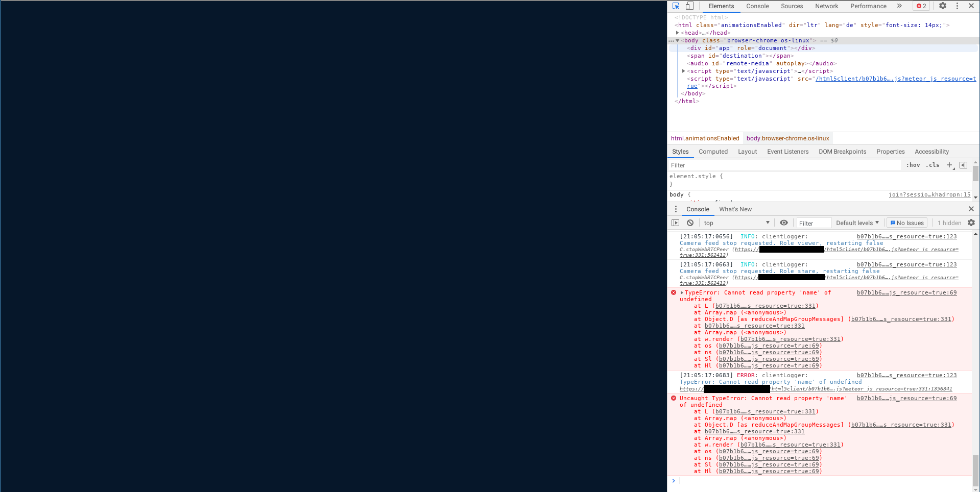This screenshot has width=980, height=492.
Task: Show the console sidebar icon
Action: [675, 223]
